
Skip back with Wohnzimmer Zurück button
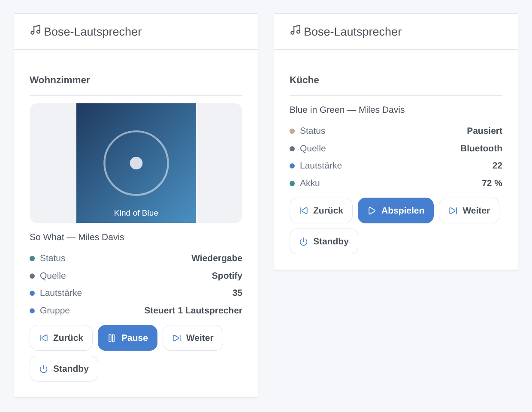point(61,338)
